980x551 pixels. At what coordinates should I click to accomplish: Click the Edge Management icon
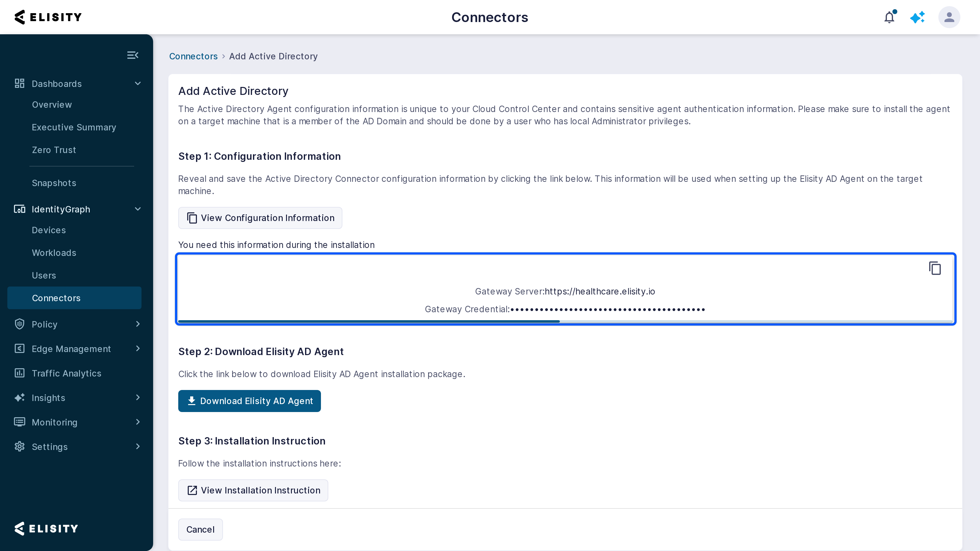19,348
